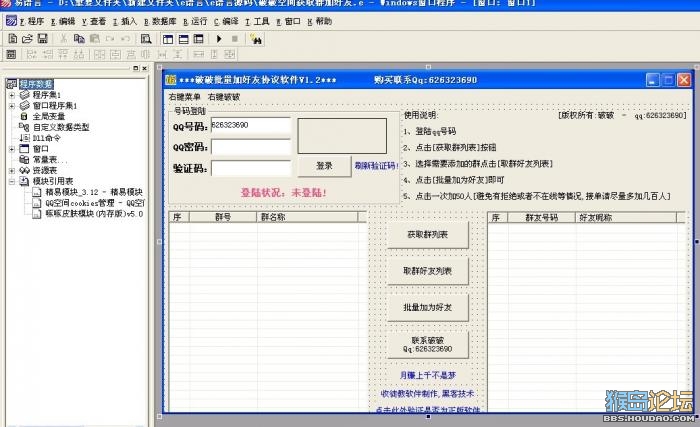Click the program logo icon beside 程序 menu

pyautogui.click(x=12, y=21)
